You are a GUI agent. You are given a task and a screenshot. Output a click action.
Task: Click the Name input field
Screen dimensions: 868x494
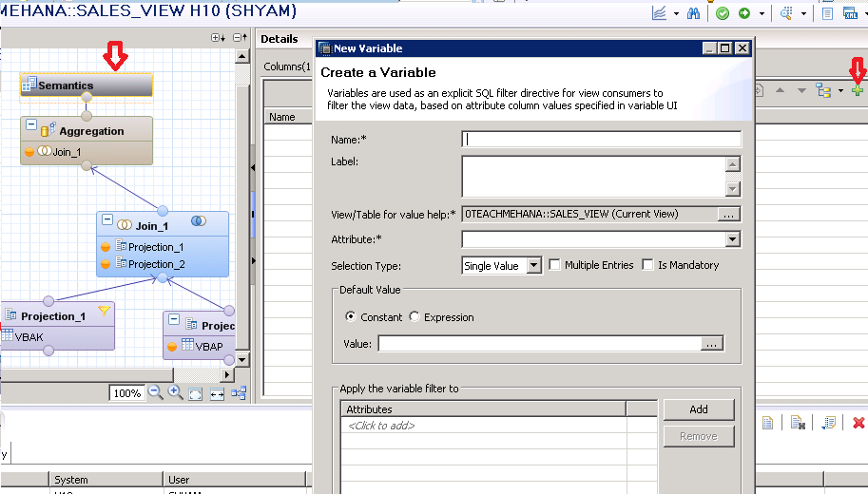601,139
